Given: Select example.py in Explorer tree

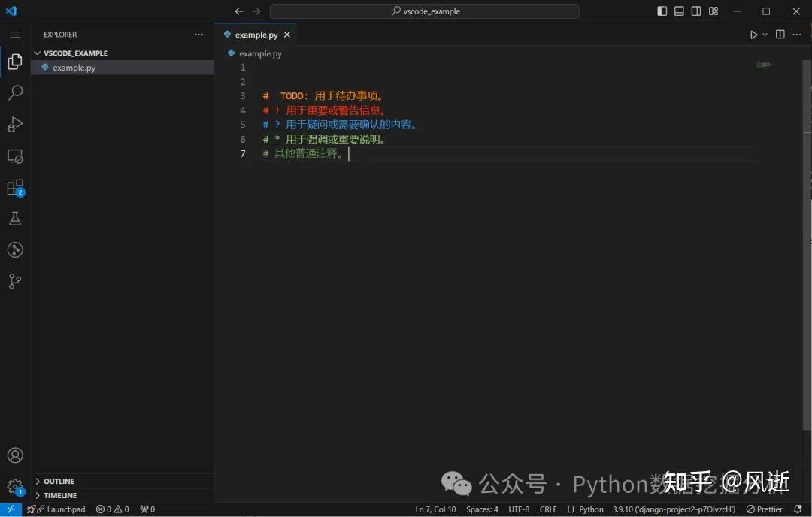Looking at the screenshot, I should (123, 68).
